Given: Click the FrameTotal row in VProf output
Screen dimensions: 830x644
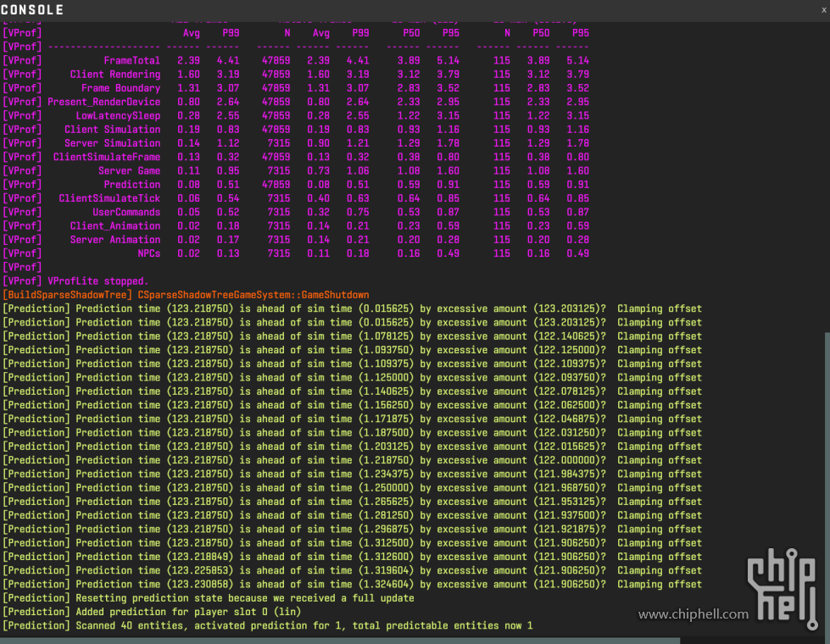Looking at the screenshot, I should pyautogui.click(x=131, y=61).
